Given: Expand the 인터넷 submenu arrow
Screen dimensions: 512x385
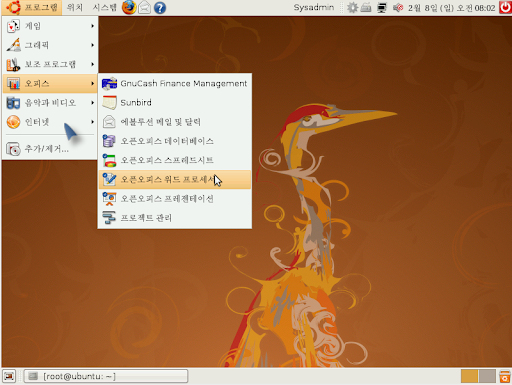Looking at the screenshot, I should click(x=92, y=122).
